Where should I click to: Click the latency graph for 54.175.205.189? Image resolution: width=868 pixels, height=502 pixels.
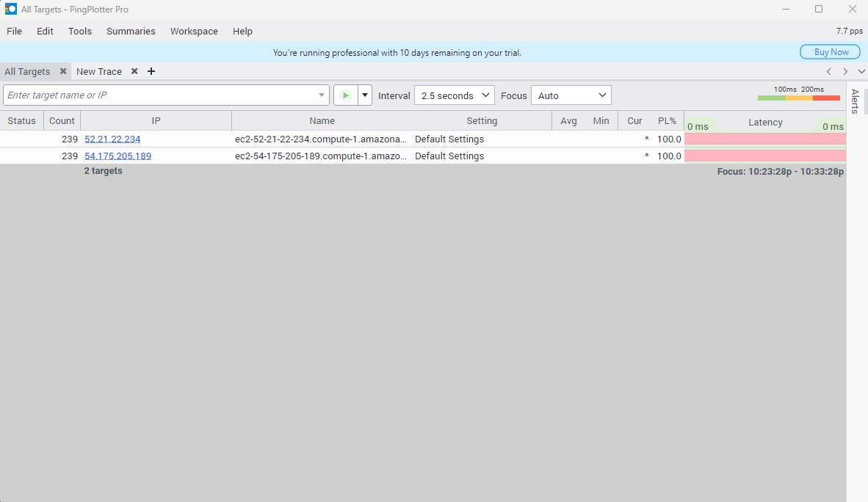(x=765, y=156)
